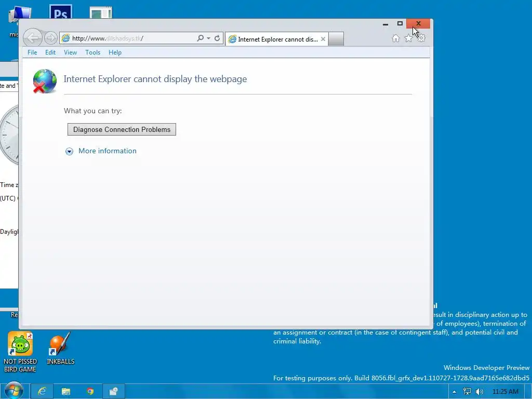532x399 pixels.
Task: Click 'What you can try:' text
Action: tap(92, 111)
